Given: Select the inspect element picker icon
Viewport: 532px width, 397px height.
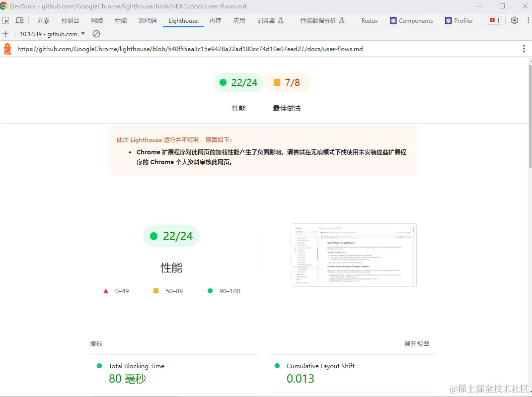Looking at the screenshot, I should 5,20.
